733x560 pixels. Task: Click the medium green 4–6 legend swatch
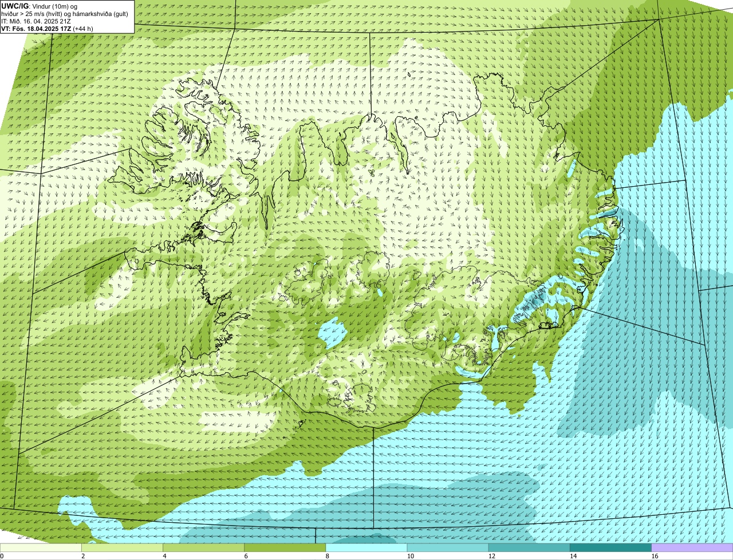coord(204,548)
